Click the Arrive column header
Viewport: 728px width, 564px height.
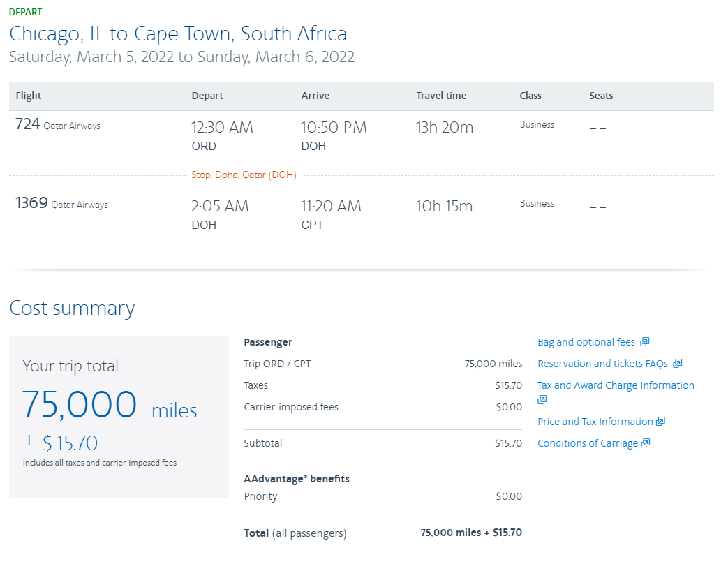(x=314, y=96)
